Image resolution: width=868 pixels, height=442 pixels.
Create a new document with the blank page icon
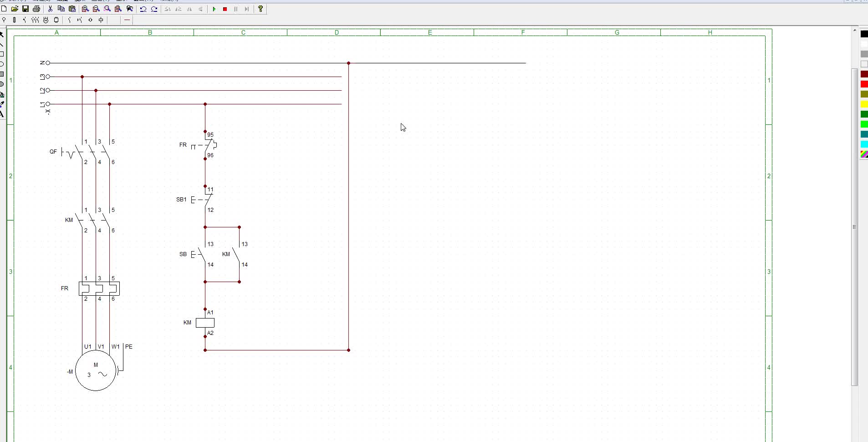click(x=4, y=9)
